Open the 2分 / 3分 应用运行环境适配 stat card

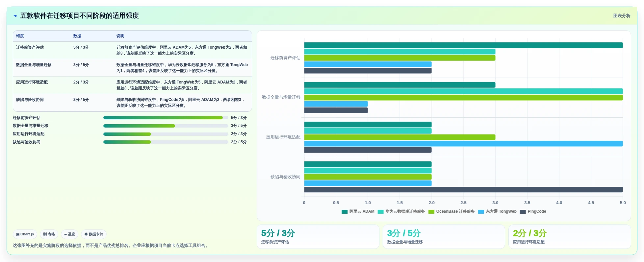click(x=570, y=237)
